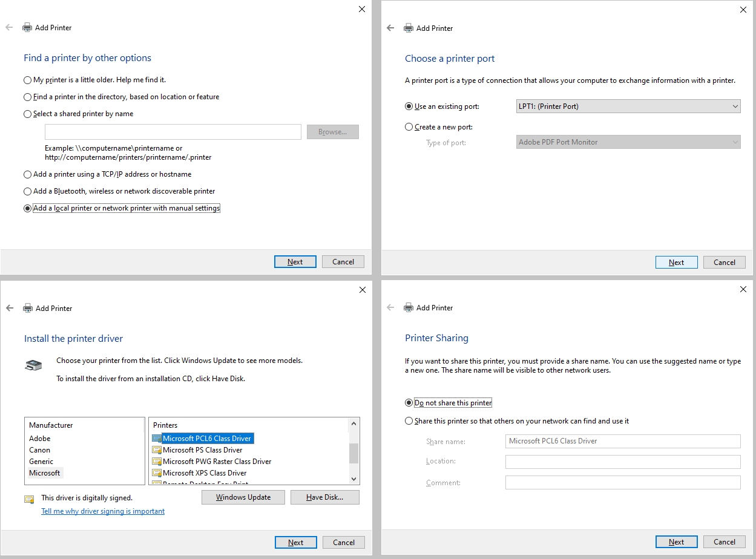Enable sharing this printer with network users

coord(409,422)
